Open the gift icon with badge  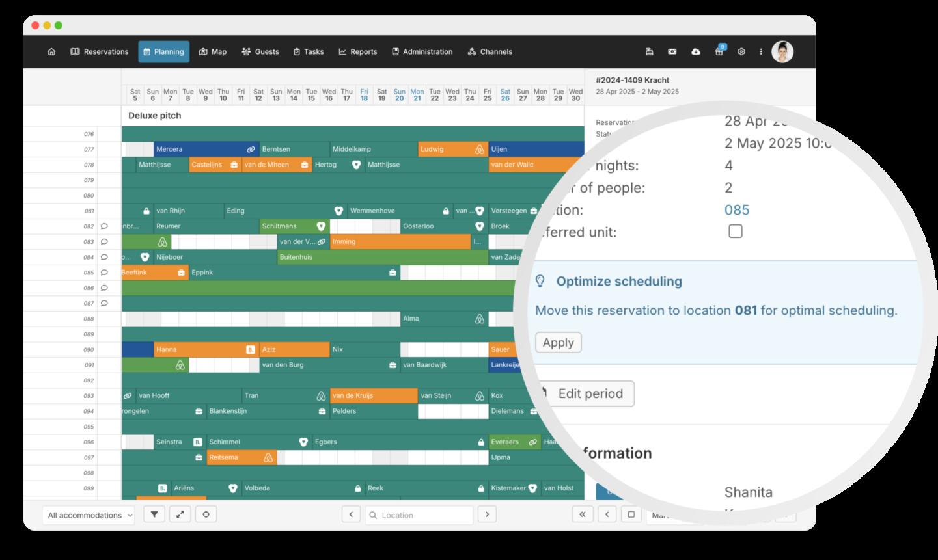click(x=719, y=52)
